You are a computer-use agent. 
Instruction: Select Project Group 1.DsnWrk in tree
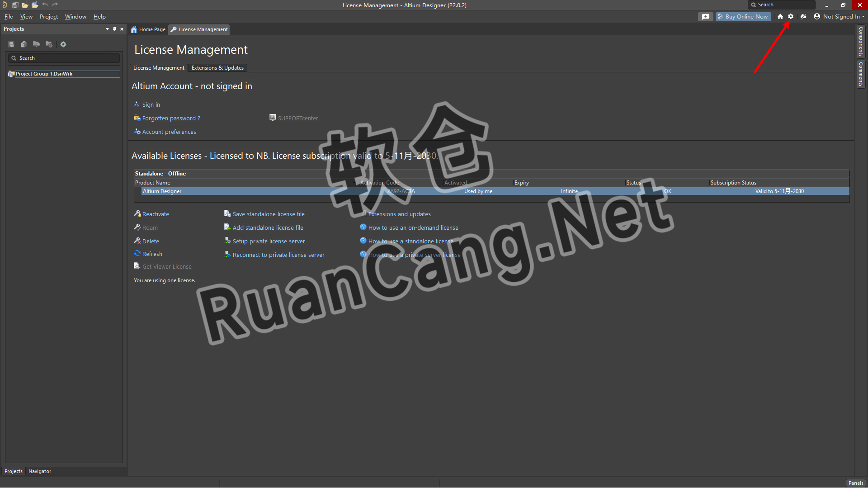44,74
